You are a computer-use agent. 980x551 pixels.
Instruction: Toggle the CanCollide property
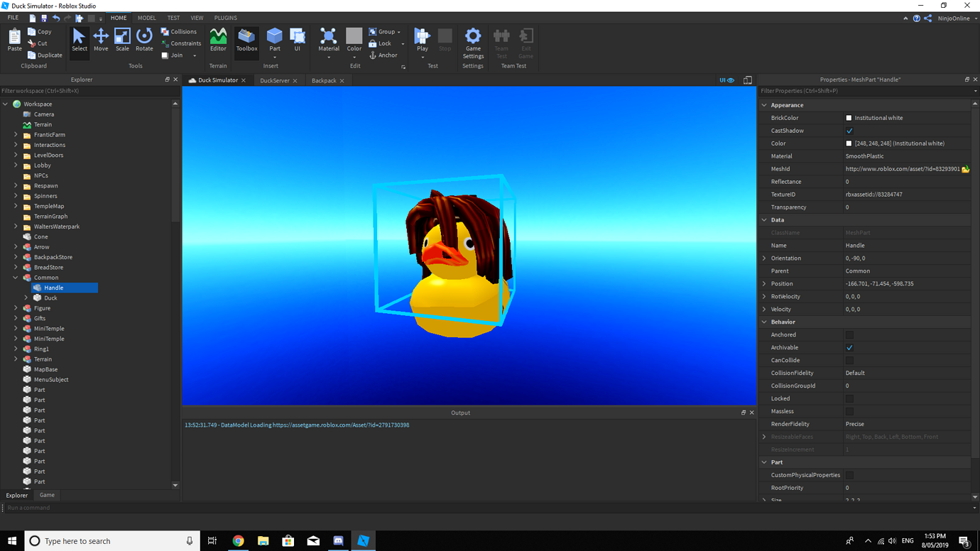(849, 360)
